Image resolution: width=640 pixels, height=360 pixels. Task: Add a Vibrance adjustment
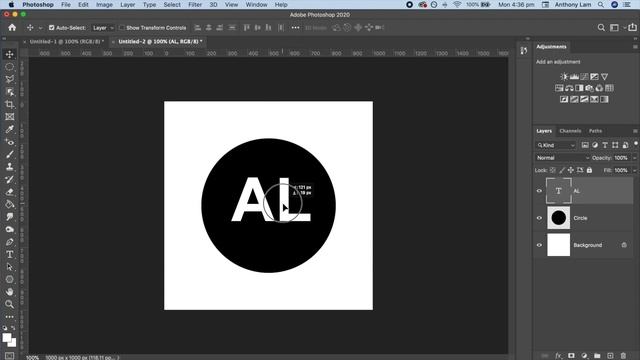point(604,76)
